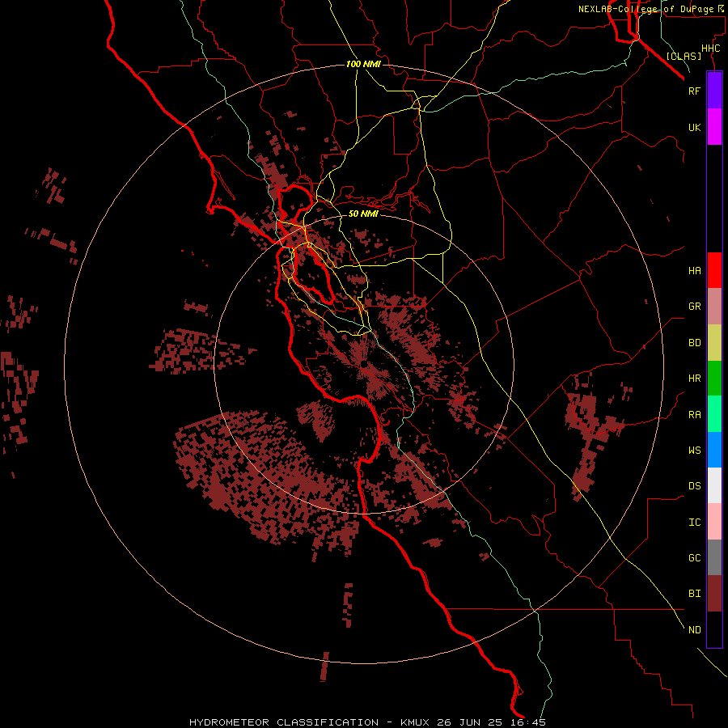The width and height of the screenshot is (728, 728).
Task: Click the 16:45 timestamp
Action: tap(529, 722)
